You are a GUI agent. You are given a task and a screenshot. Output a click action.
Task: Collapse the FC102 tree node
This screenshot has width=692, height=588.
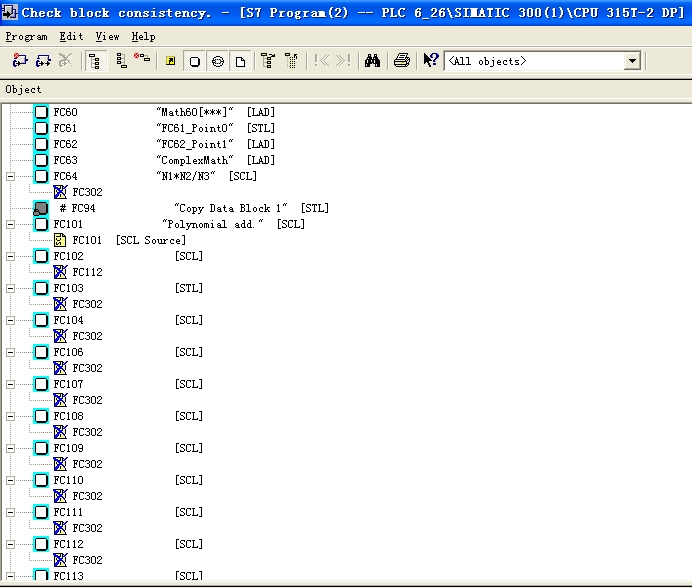click(11, 256)
